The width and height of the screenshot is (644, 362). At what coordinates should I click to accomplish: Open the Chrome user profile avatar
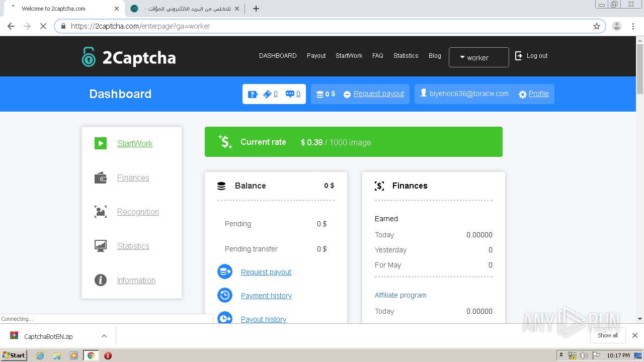point(617,26)
